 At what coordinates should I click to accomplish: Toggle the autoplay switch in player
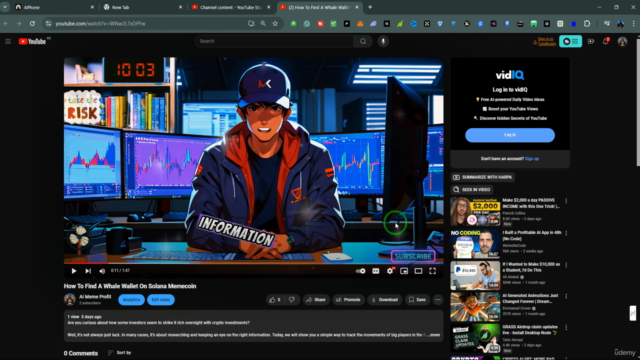click(360, 271)
